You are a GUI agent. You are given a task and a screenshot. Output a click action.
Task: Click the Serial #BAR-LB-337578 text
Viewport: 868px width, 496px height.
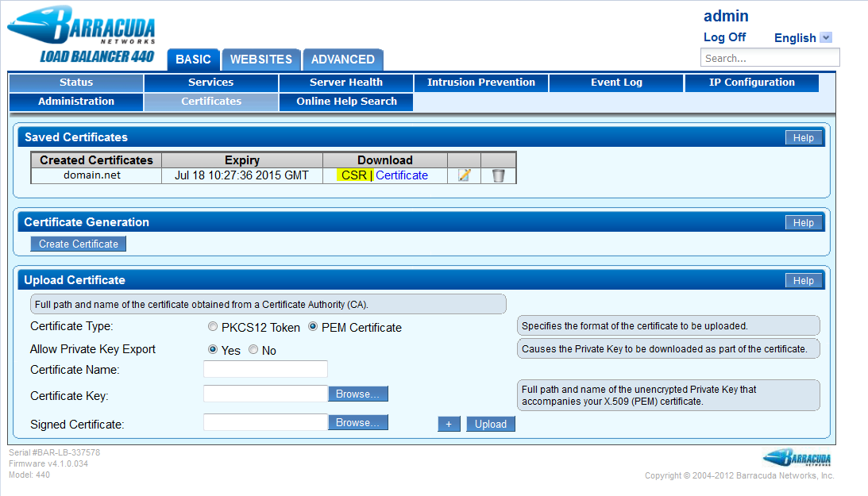54,452
